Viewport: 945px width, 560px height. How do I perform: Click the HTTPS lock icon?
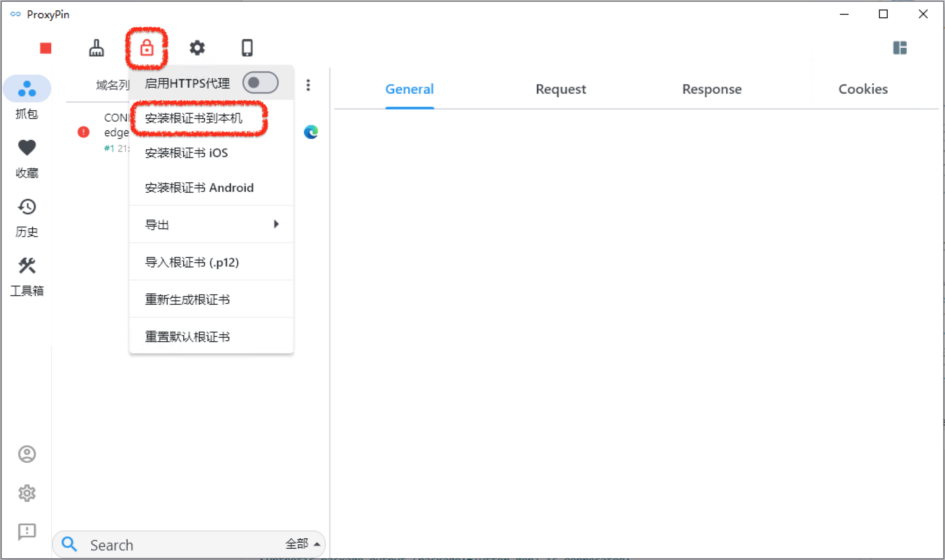tap(147, 48)
